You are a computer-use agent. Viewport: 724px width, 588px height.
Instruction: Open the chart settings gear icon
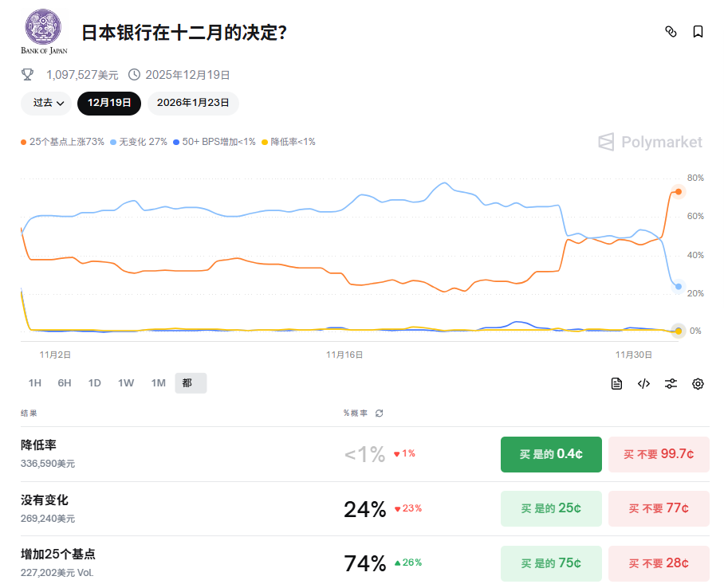[697, 383]
